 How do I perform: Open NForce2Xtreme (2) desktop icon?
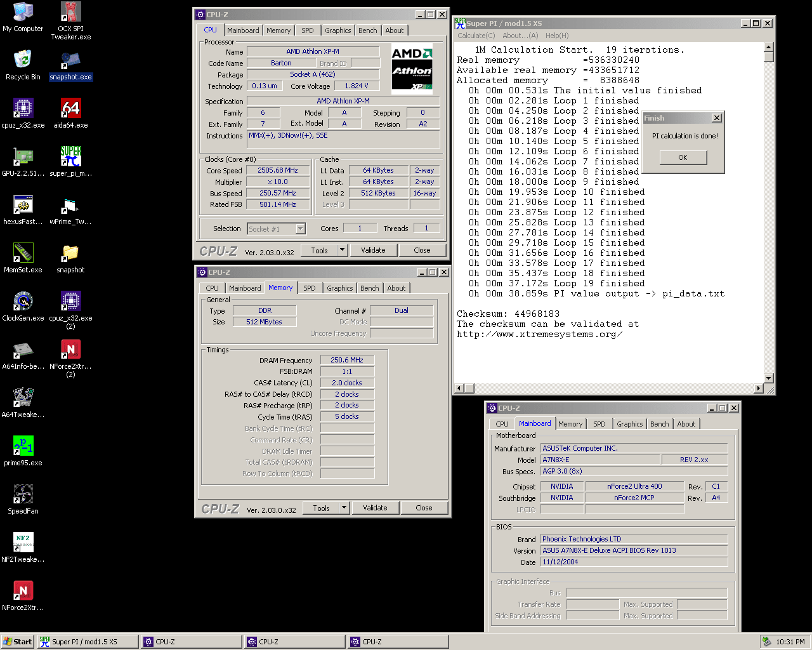[70, 359]
